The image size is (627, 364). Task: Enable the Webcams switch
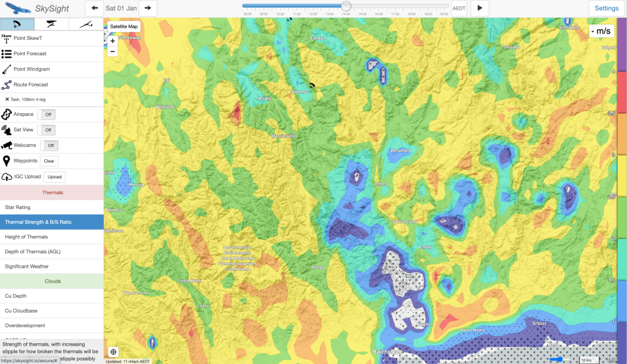coord(51,146)
